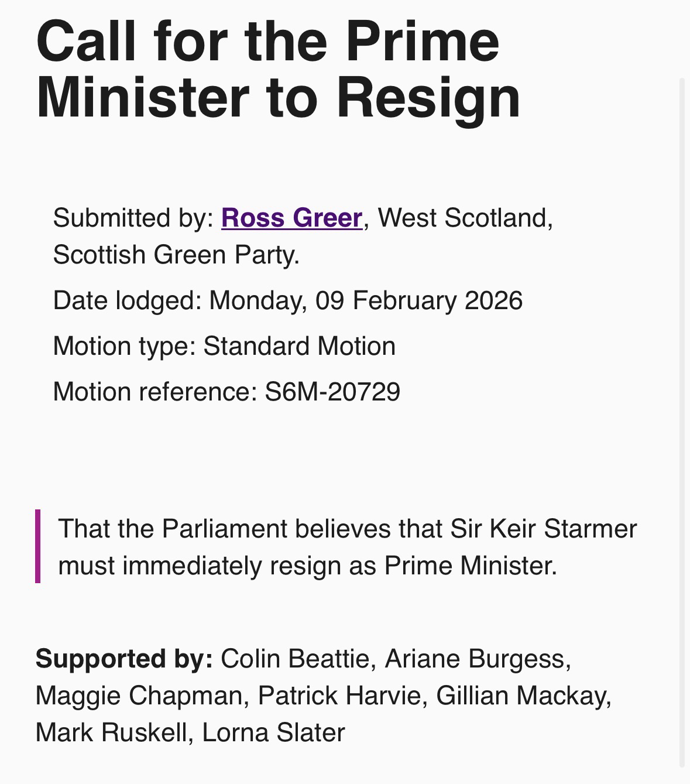Click the "Submitted by:" label

pyautogui.click(x=133, y=218)
